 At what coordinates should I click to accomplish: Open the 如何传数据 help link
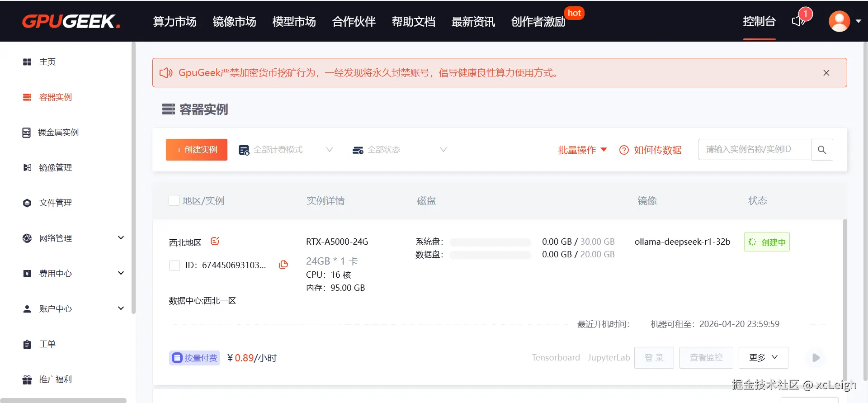657,150
